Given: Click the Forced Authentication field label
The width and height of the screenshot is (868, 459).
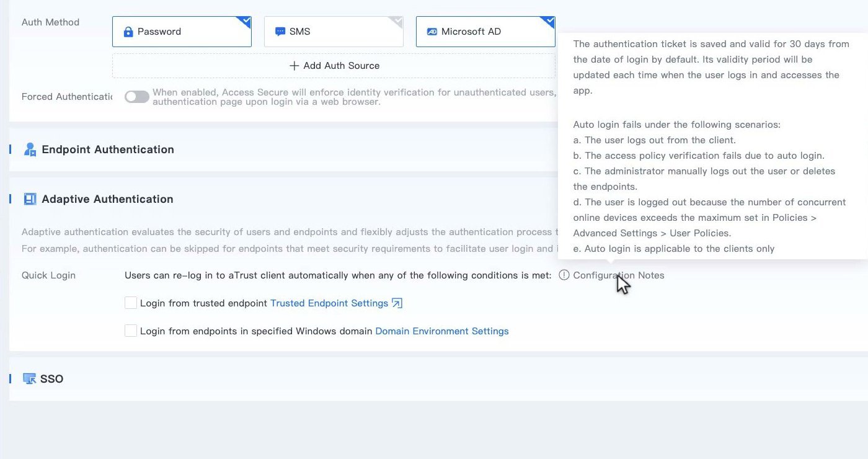Looking at the screenshot, I should [x=67, y=97].
